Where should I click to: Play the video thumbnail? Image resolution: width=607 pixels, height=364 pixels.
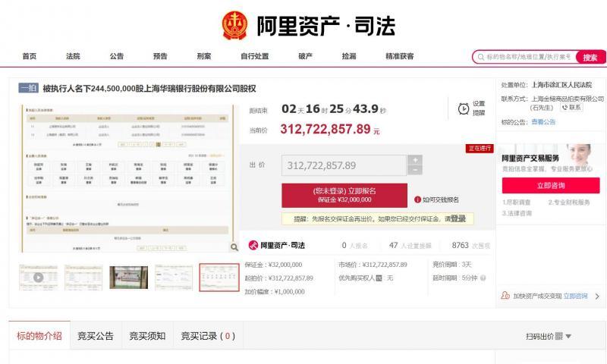(39, 277)
